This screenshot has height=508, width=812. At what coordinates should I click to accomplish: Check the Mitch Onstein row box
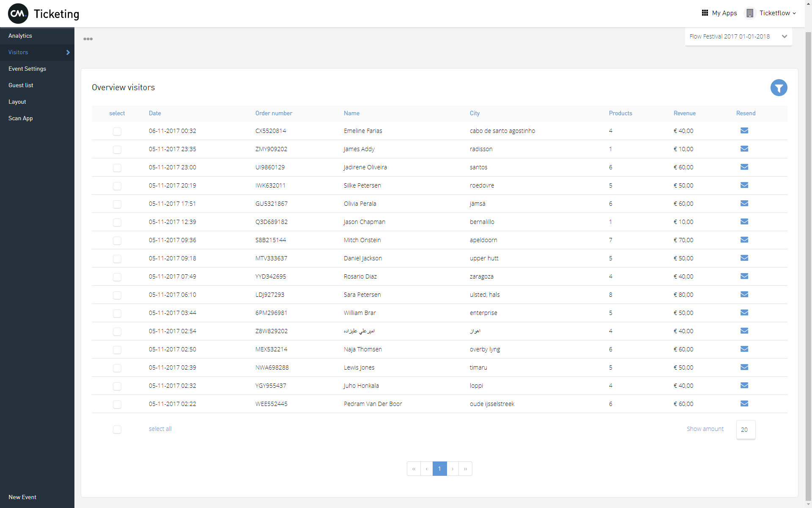click(x=117, y=241)
